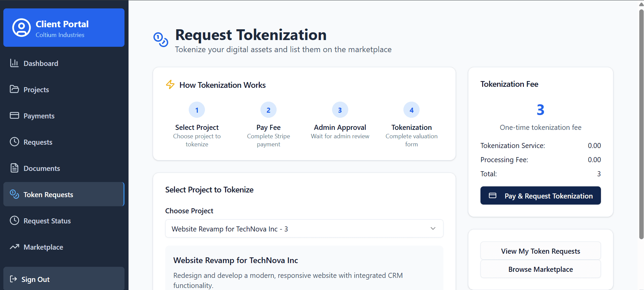The height and width of the screenshot is (290, 644).
Task: Select the Dashboard chart icon in sidebar
Action: point(14,63)
